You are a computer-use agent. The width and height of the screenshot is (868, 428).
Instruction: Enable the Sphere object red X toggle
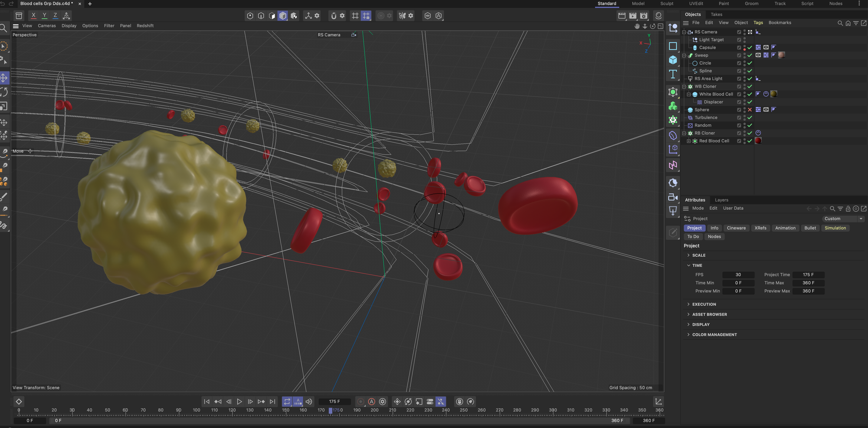750,110
